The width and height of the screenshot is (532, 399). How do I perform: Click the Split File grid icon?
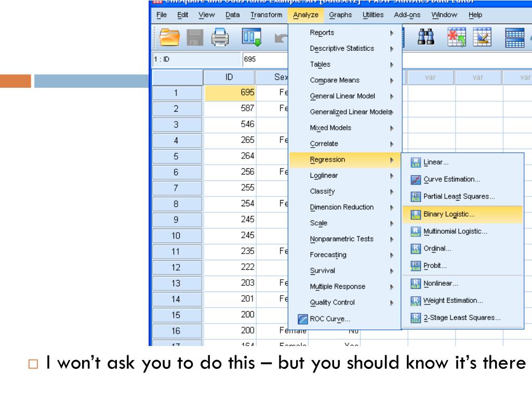pos(515,37)
